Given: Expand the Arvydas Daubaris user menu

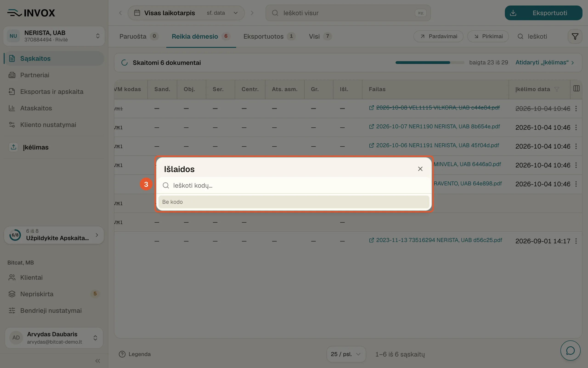Looking at the screenshot, I should [x=54, y=338].
